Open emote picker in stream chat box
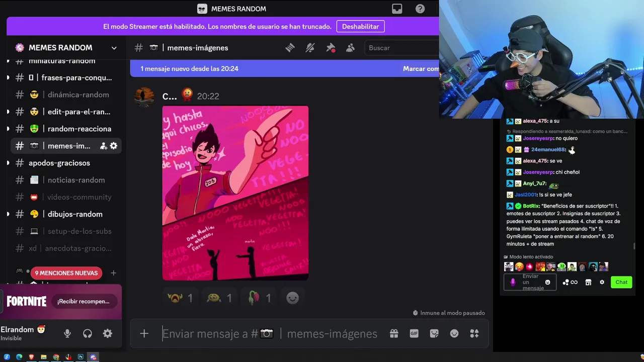This screenshot has width=644, height=362. click(548, 282)
